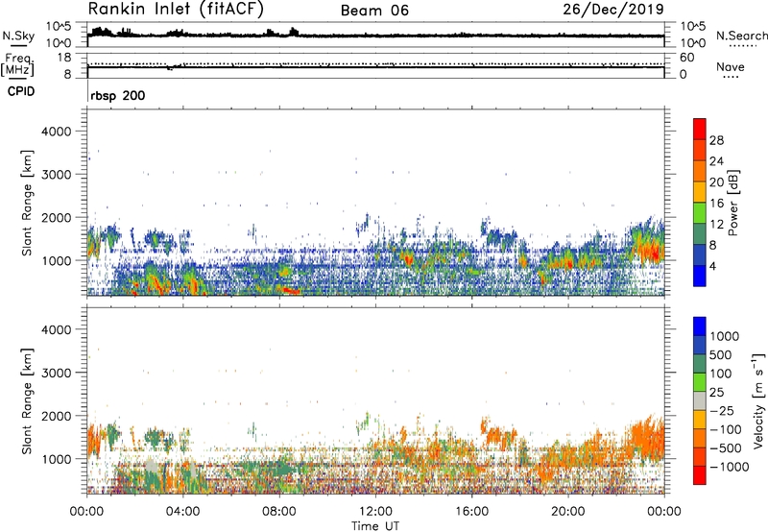Click the '20' label on the power colorbar
The width and height of the screenshot is (768, 532).
pyautogui.click(x=716, y=182)
